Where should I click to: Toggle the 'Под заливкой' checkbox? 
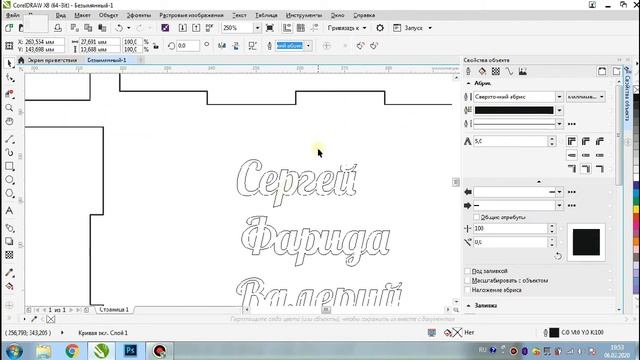(468, 271)
